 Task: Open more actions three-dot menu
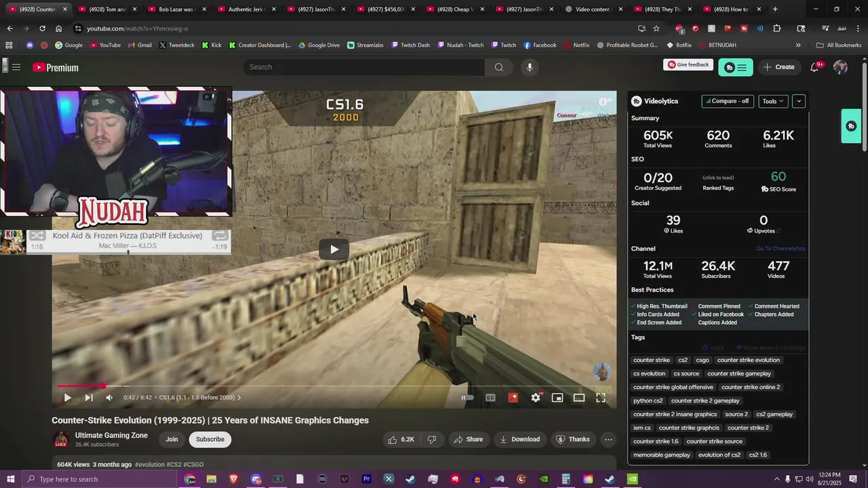click(608, 439)
